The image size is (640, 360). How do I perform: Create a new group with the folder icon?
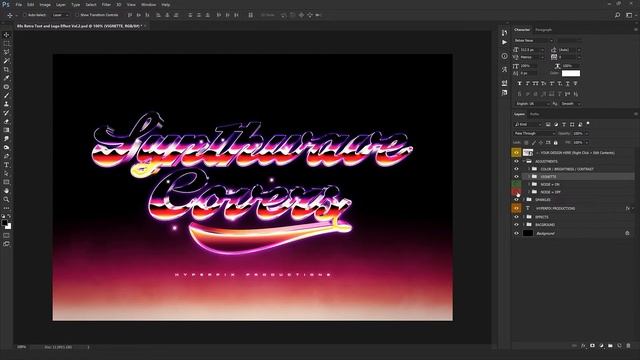click(x=610, y=346)
